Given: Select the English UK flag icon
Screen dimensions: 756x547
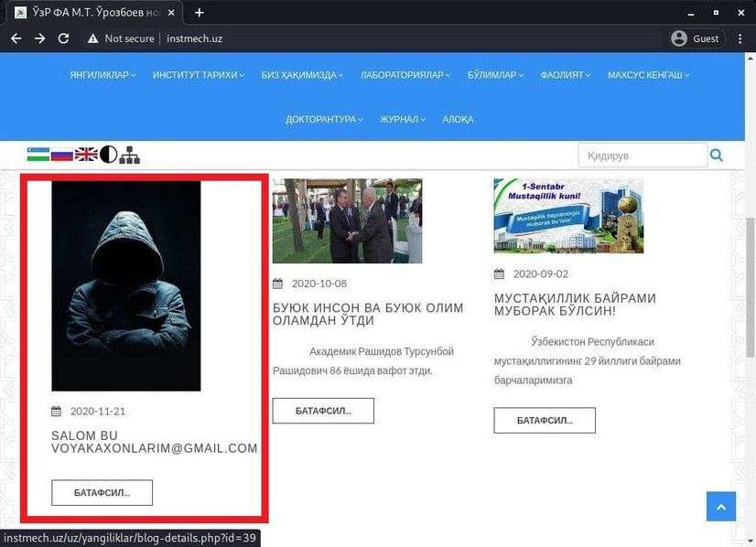Looking at the screenshot, I should point(86,155).
